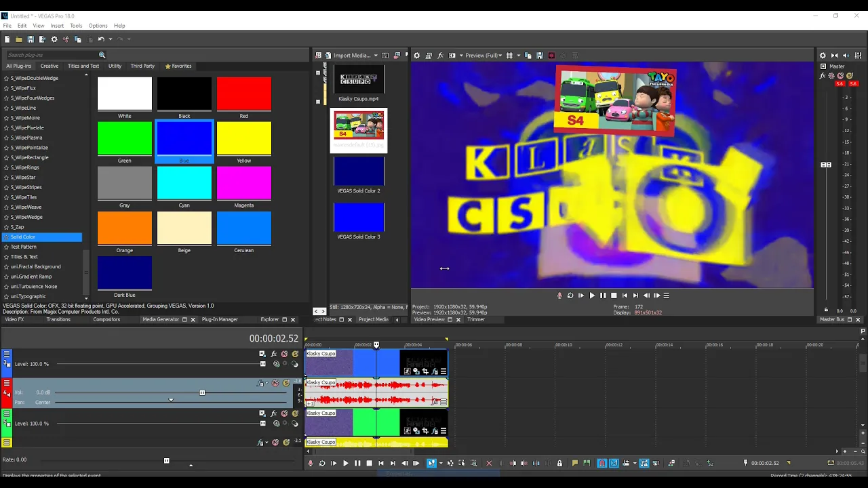Click Record icon in the timeline transport bar
The height and width of the screenshot is (488, 868).
311,464
